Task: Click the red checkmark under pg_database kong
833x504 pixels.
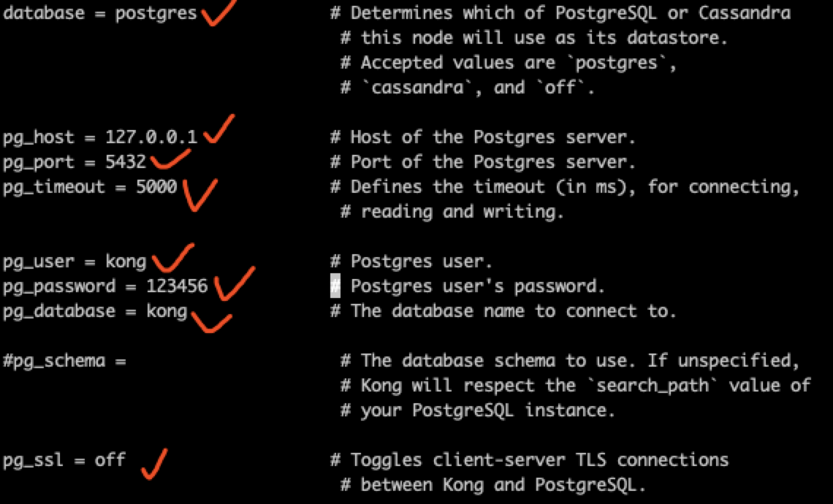Action: 211,322
